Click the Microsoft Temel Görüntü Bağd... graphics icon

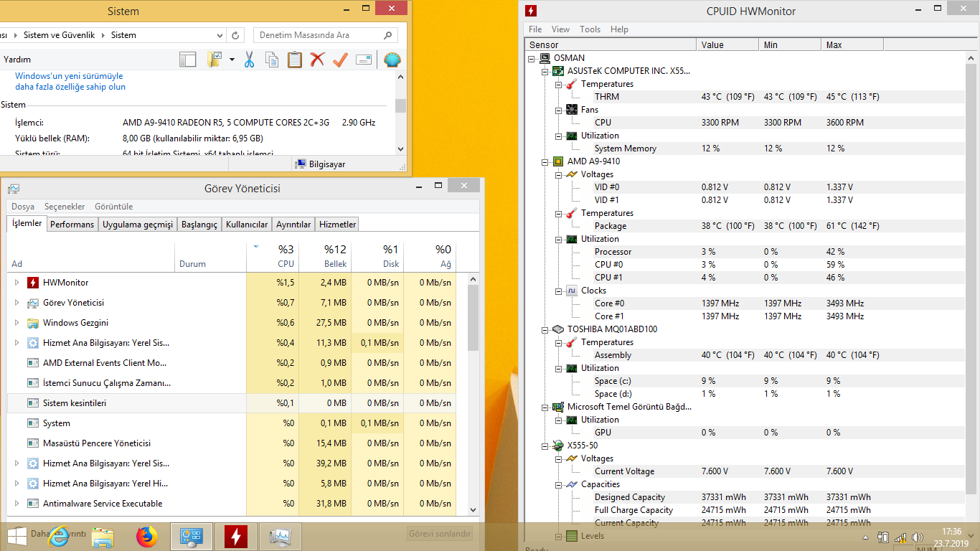[558, 407]
